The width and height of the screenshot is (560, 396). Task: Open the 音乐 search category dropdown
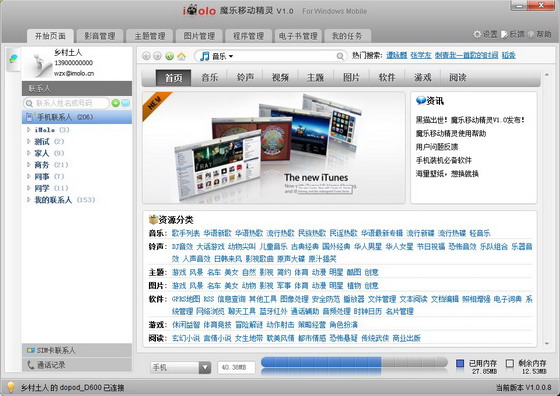click(x=217, y=56)
